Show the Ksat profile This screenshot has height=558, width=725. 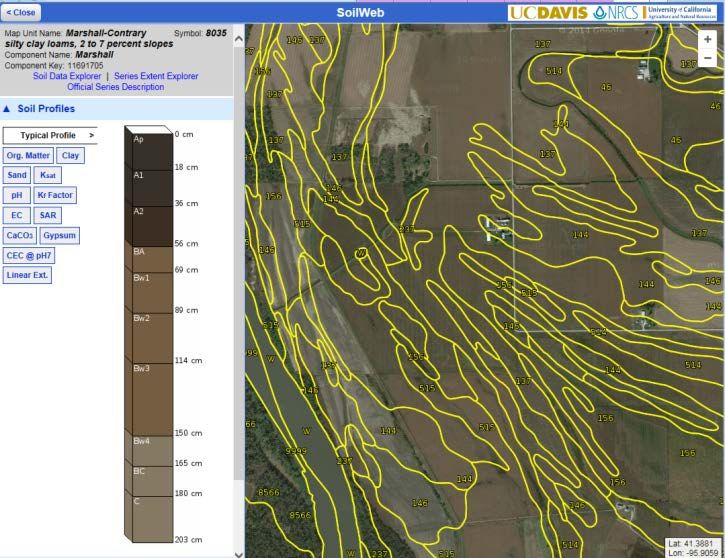pyautogui.click(x=48, y=175)
